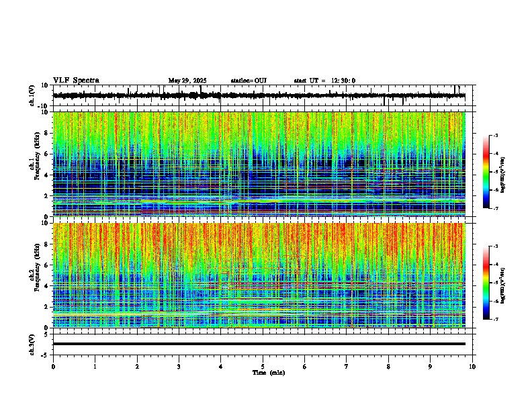Click the "ch.3(V)" axis label
Screen dimensions: 532x411
click(x=32, y=345)
